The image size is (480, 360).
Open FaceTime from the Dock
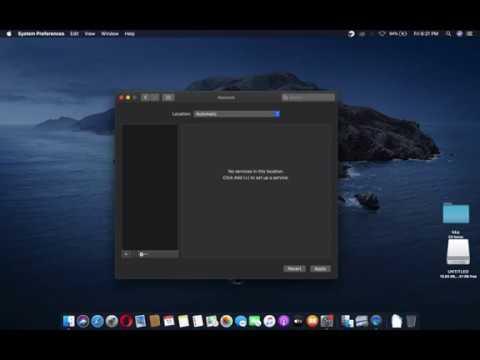[255, 321]
